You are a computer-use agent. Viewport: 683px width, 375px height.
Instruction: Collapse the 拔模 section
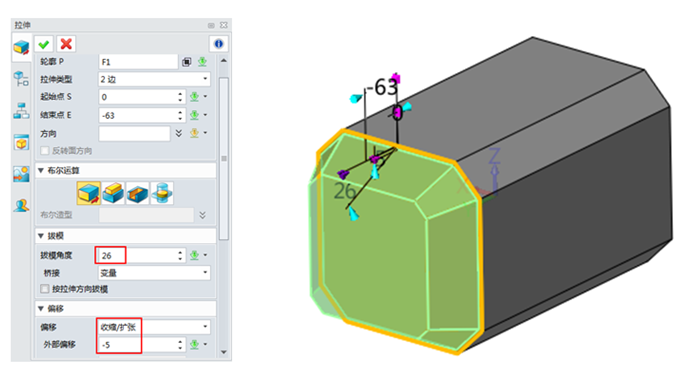(41, 236)
